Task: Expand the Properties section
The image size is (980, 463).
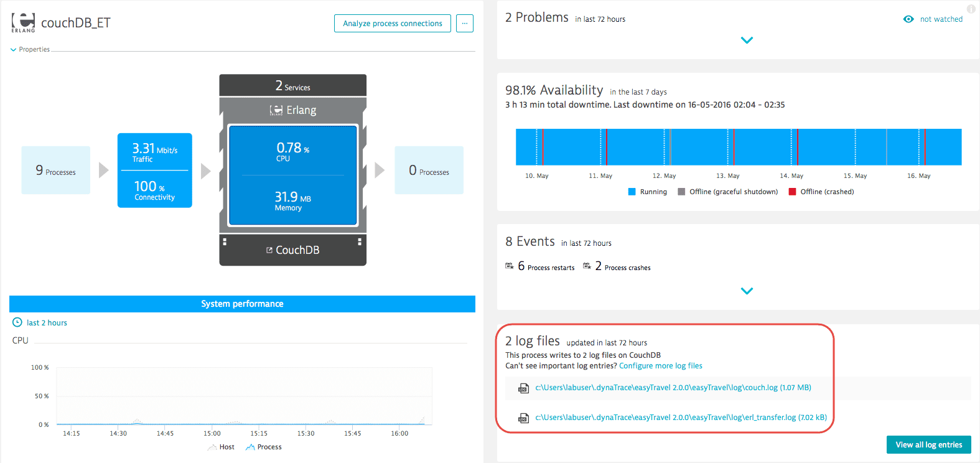Action: pyautogui.click(x=30, y=49)
